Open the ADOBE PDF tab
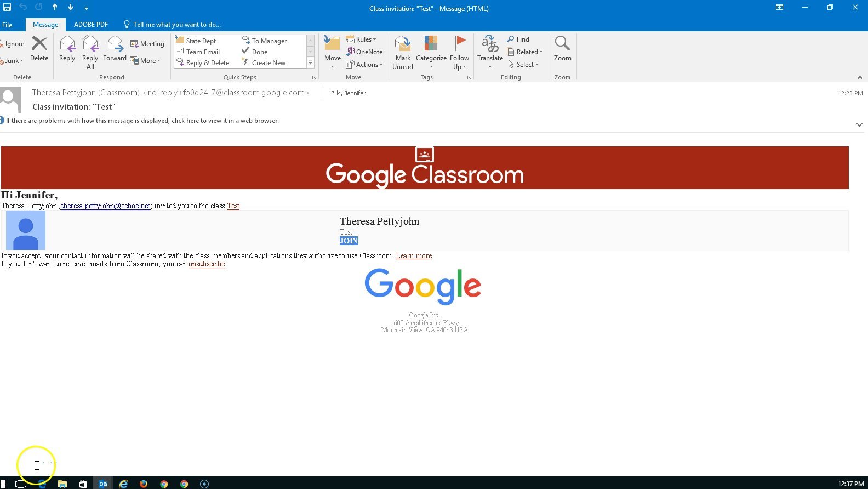Screen dimensions: 868x489 pyautogui.click(x=91, y=25)
